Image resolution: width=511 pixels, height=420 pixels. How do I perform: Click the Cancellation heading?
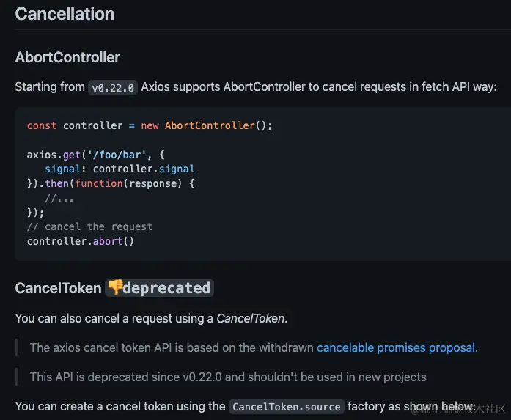click(65, 14)
